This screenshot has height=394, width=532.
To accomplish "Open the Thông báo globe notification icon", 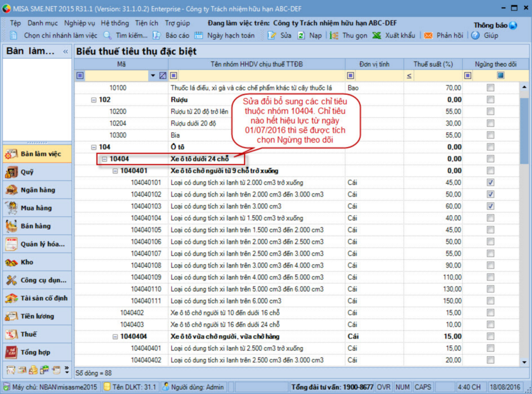I will click(x=513, y=26).
